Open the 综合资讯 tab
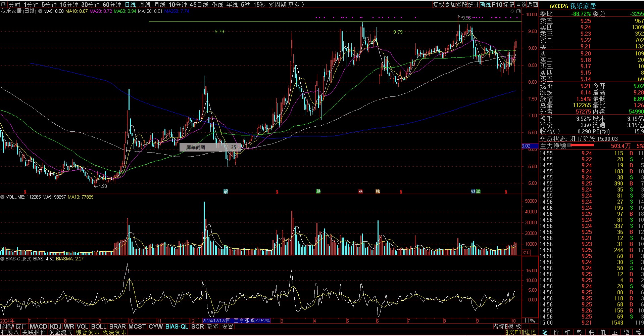Screen dimensions: 644x336 point(88,332)
